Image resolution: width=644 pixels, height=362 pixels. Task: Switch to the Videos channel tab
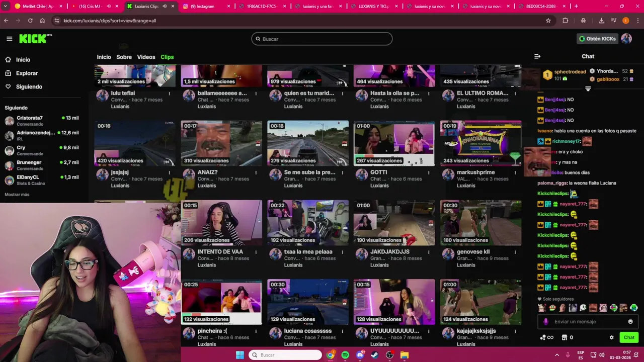[x=146, y=57]
